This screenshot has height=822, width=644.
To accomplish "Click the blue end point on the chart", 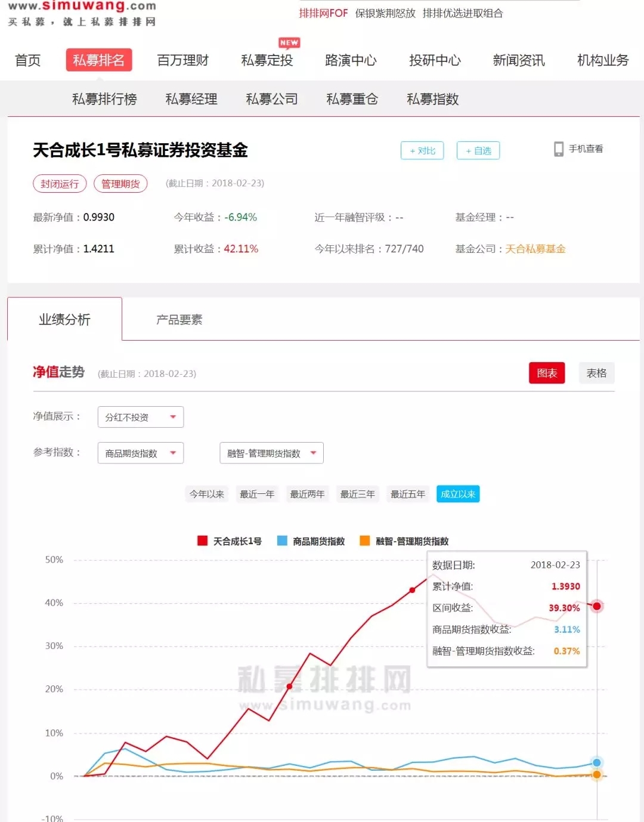I will coord(597,762).
